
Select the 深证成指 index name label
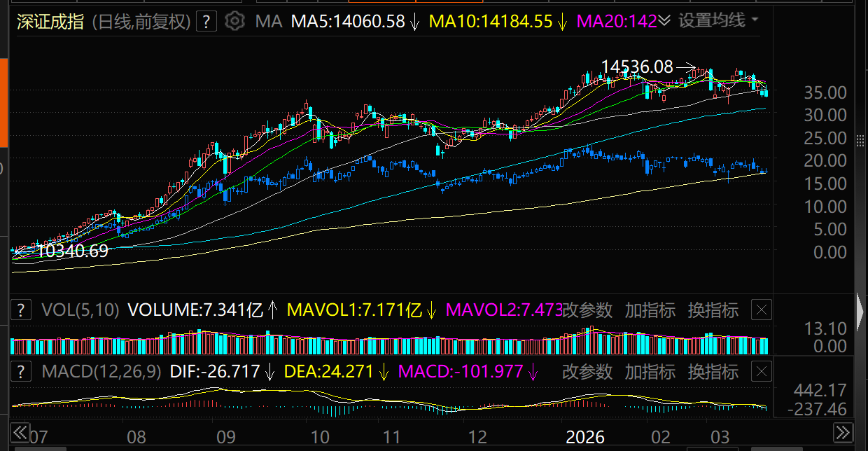[51, 22]
